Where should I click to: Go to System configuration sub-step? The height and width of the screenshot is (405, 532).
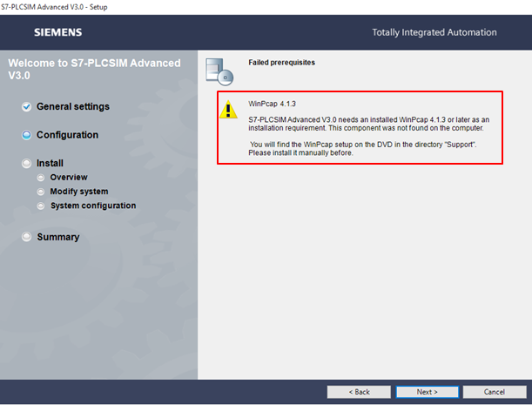93,206
